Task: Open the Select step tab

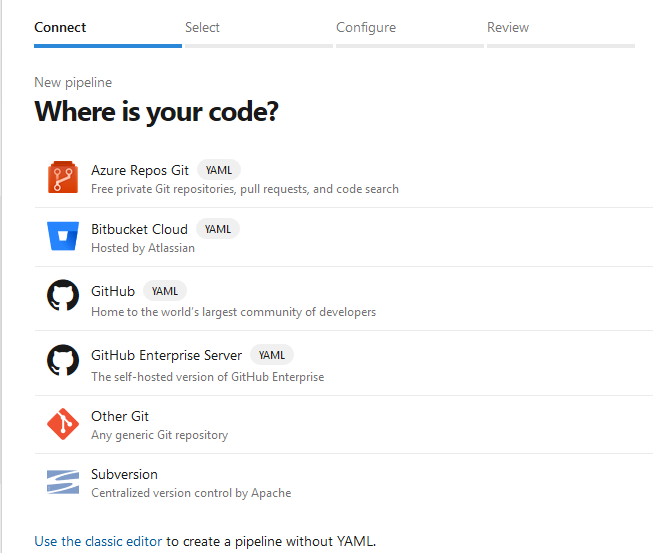Action: [x=202, y=28]
